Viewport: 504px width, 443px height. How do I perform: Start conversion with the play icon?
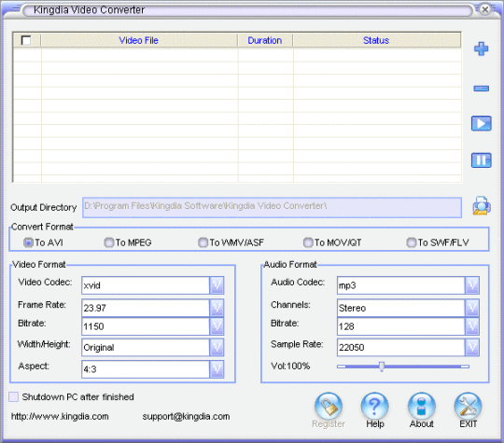coord(482,123)
